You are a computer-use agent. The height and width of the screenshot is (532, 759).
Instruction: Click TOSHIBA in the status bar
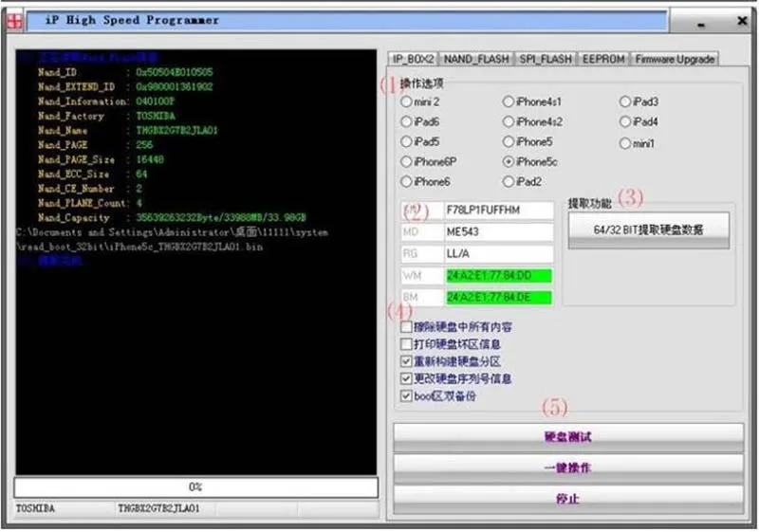[x=35, y=509]
